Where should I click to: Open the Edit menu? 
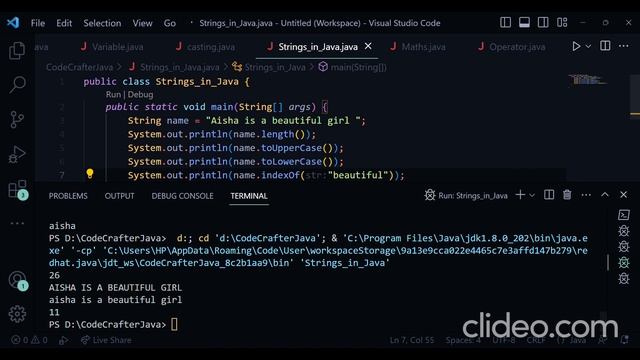[x=64, y=23]
